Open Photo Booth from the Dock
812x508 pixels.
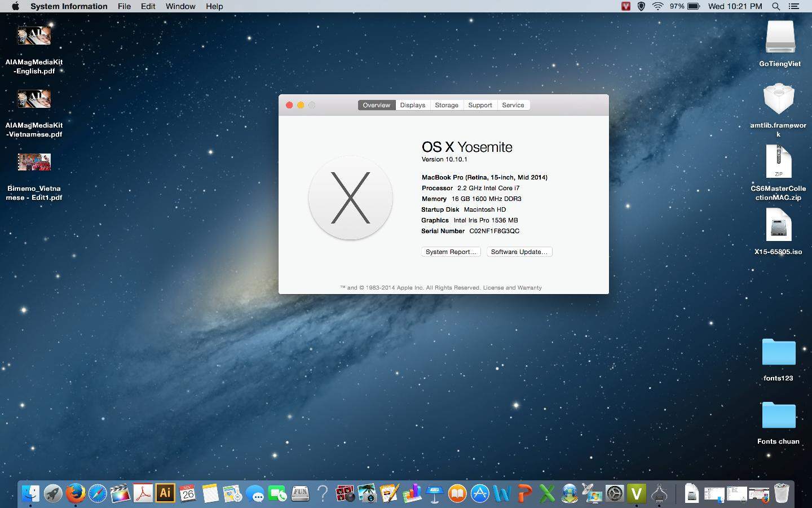tap(345, 493)
